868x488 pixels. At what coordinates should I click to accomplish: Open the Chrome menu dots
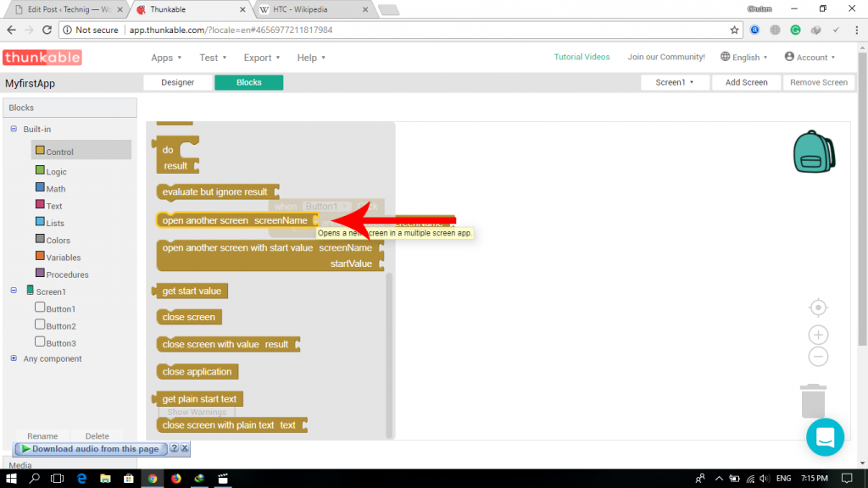[x=856, y=30]
